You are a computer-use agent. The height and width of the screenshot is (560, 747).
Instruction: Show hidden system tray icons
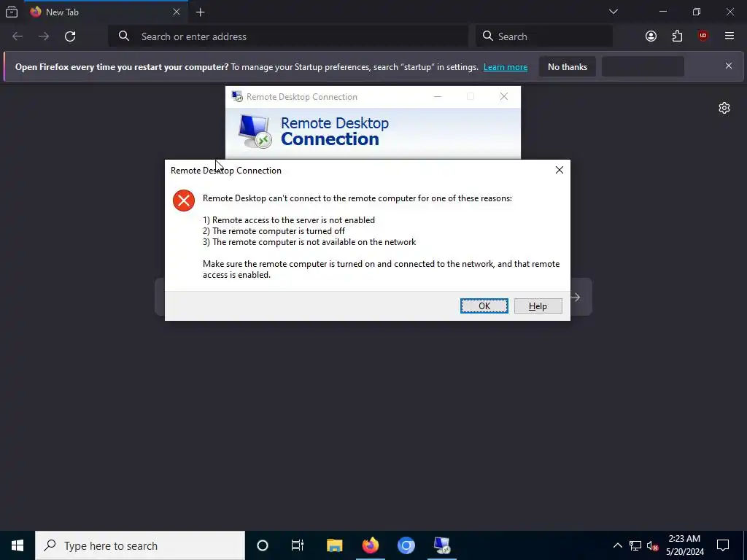click(617, 545)
